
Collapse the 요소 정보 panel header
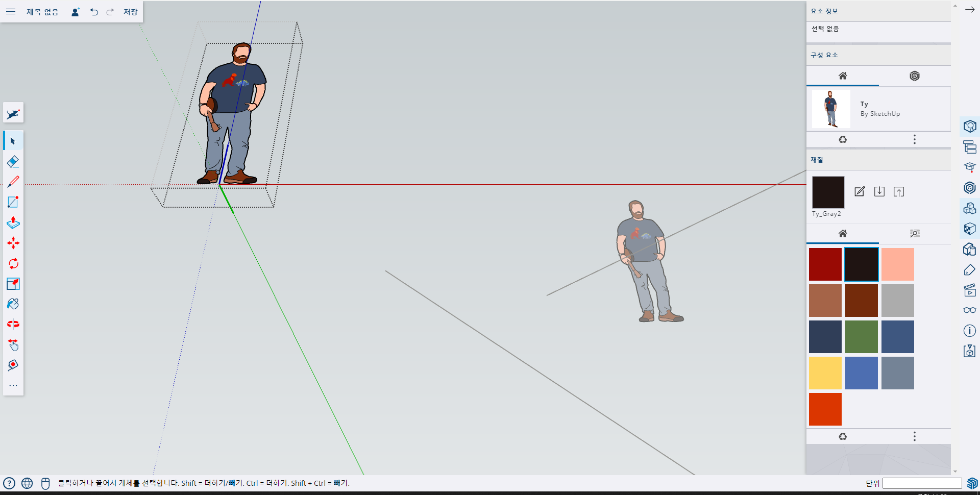click(x=878, y=11)
